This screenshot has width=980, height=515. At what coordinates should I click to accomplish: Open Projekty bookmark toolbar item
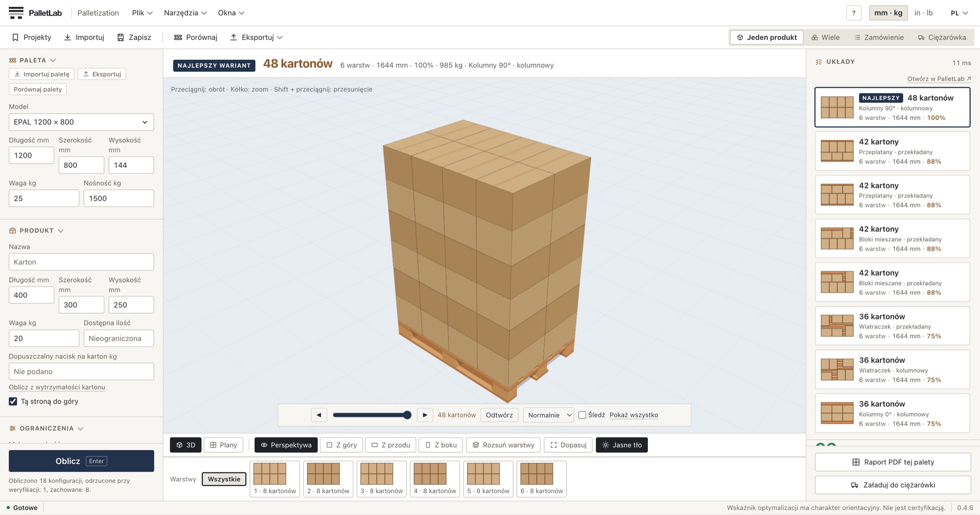point(31,37)
